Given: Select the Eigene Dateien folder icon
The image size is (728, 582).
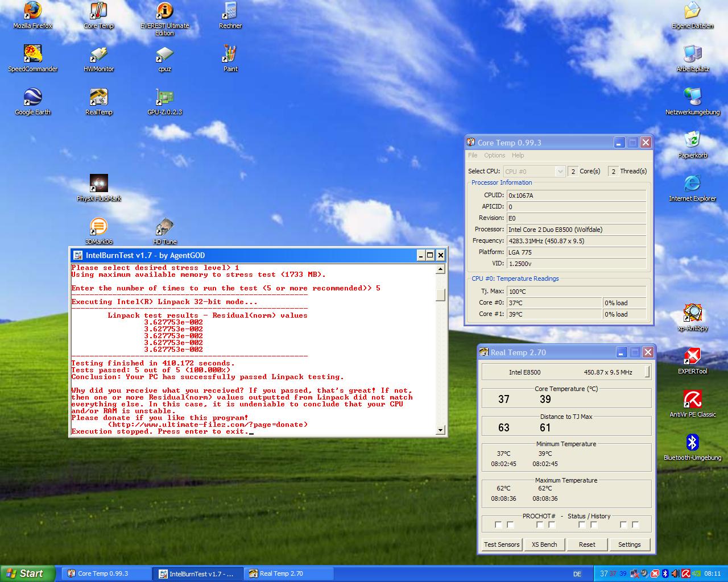Looking at the screenshot, I should tap(692, 15).
